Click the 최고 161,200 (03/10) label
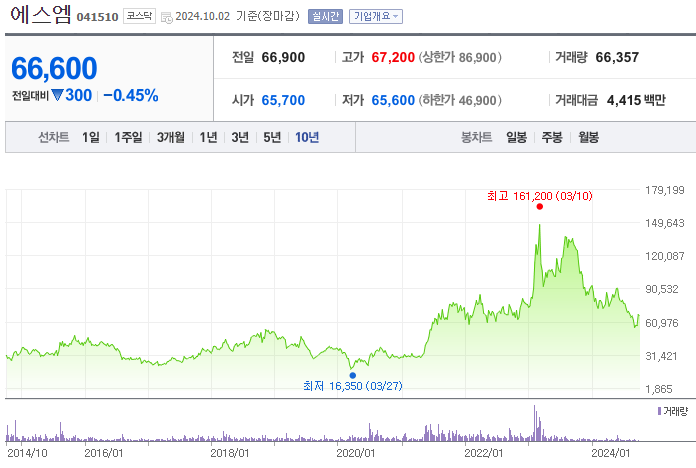 click(x=540, y=196)
